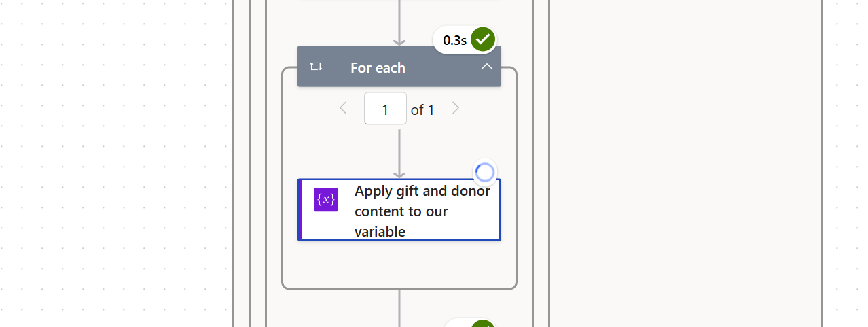Click the arrow connector above the variable action
The image size is (868, 327).
pyautogui.click(x=399, y=154)
